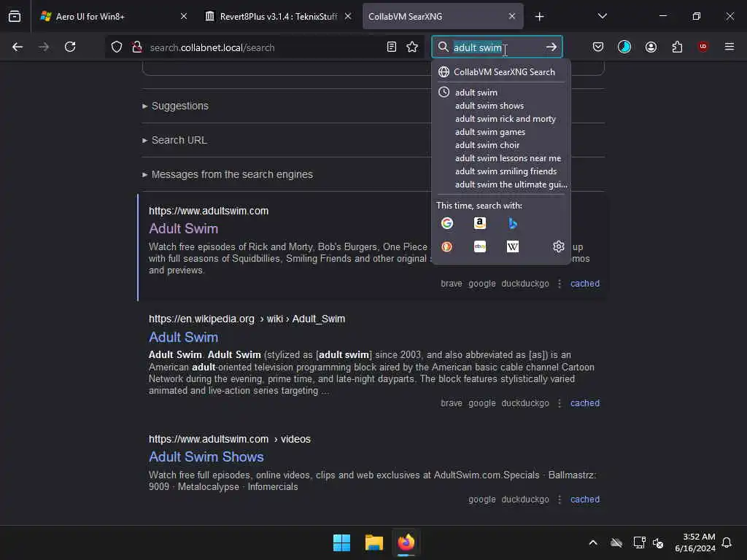This screenshot has width=747, height=560.
Task: Submit search with arrow button
Action: (551, 47)
